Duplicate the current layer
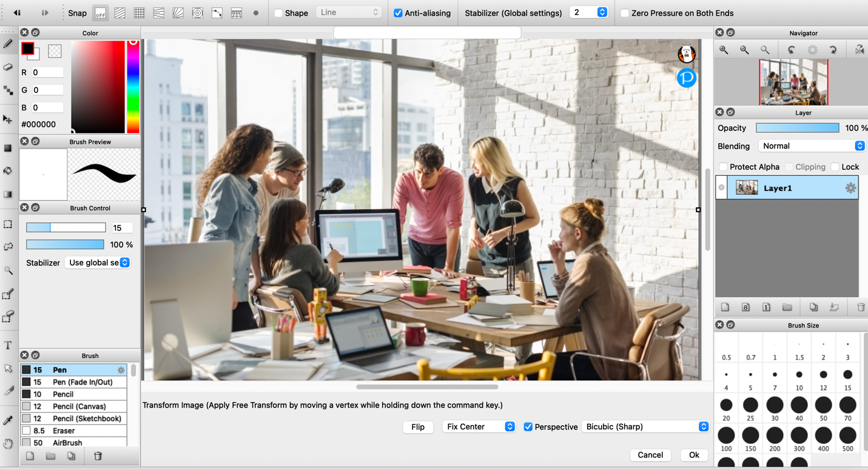868x470 pixels. (813, 307)
